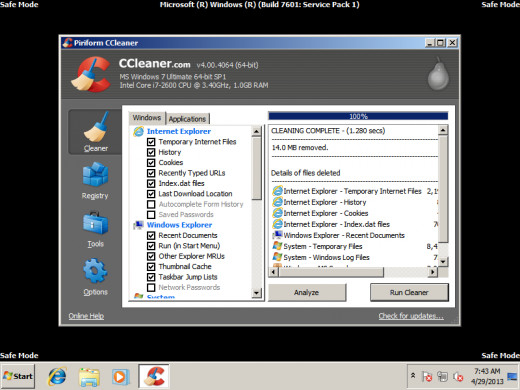Image resolution: width=520 pixels, height=390 pixels.
Task: Select 'CLEANING COMPLETE' result line
Action: 328,131
